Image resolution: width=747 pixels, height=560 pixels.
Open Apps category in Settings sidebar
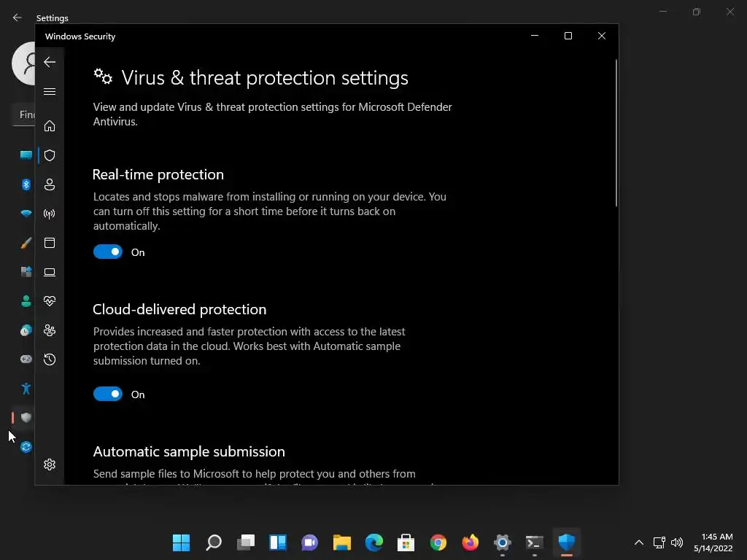[26, 272]
